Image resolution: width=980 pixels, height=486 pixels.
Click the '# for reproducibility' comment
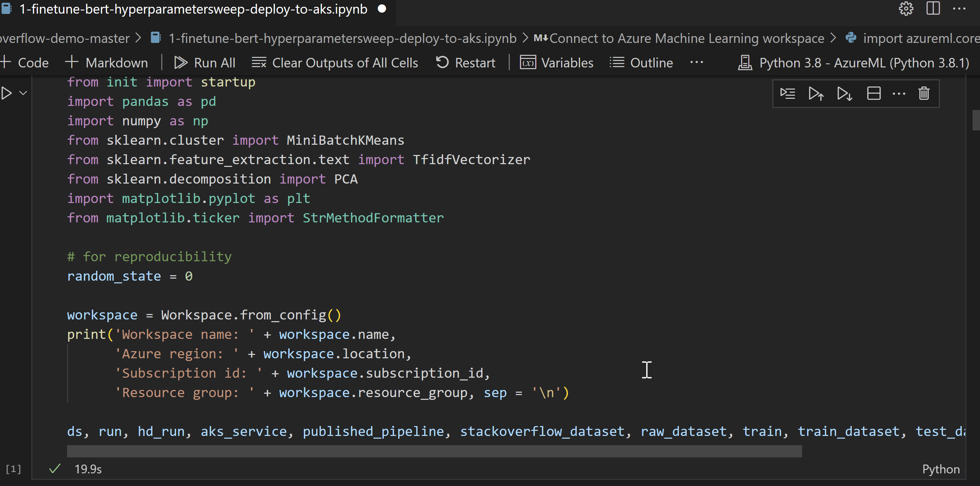[x=149, y=256]
